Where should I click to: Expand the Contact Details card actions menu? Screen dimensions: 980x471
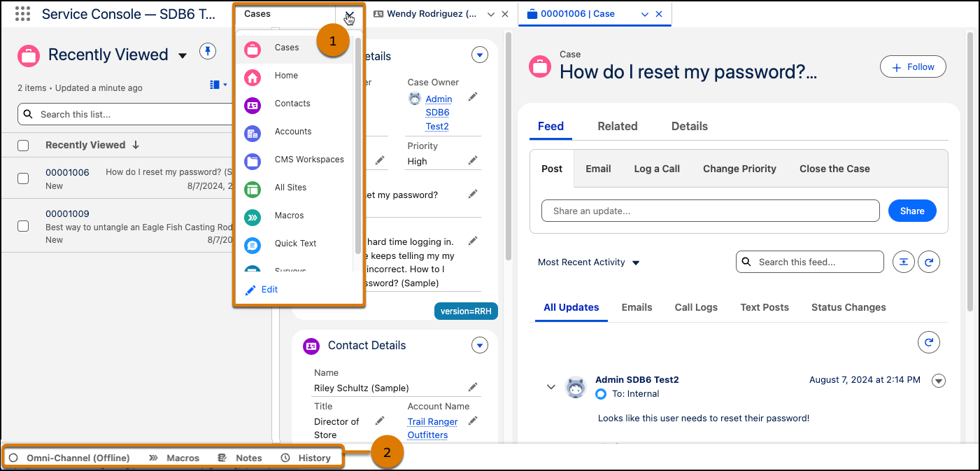click(x=479, y=345)
